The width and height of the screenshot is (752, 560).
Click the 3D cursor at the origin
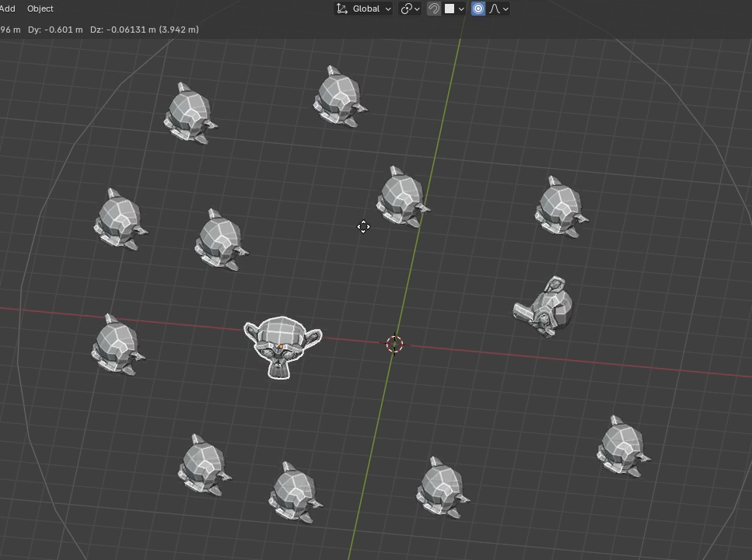click(x=394, y=344)
